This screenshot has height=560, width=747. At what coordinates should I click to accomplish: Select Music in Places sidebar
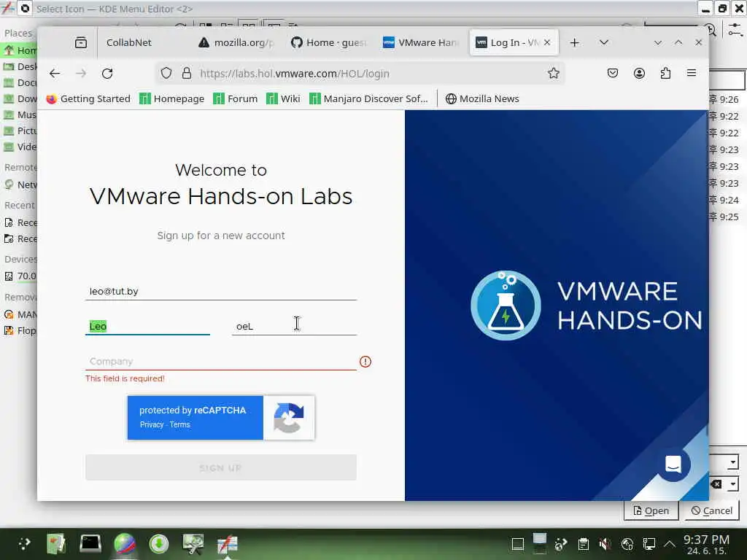[x=20, y=114]
